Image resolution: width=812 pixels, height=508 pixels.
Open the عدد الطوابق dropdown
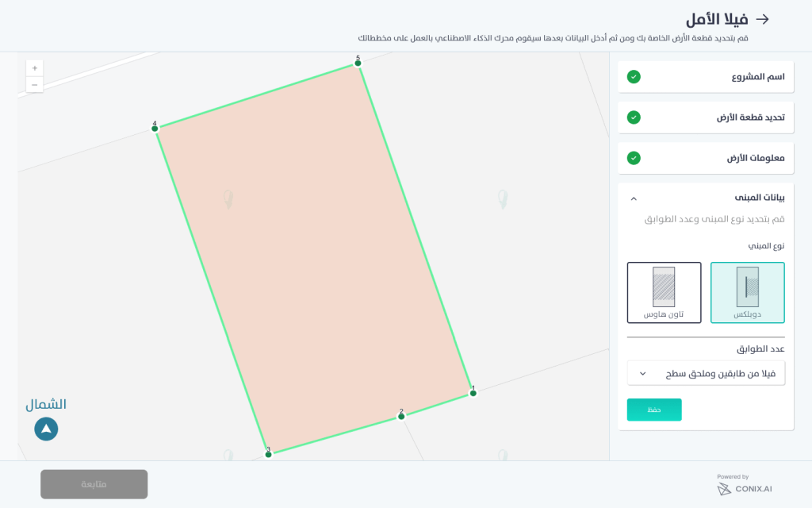(x=706, y=373)
